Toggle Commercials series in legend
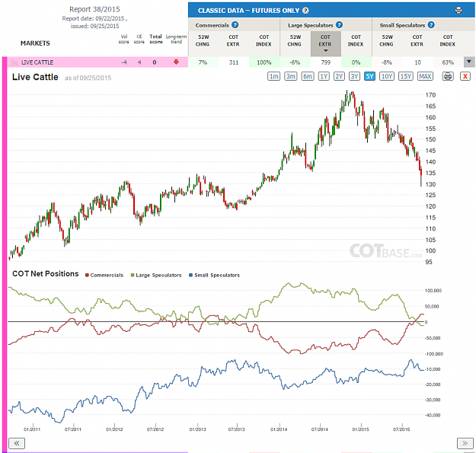This screenshot has height=453, width=476. click(x=104, y=275)
